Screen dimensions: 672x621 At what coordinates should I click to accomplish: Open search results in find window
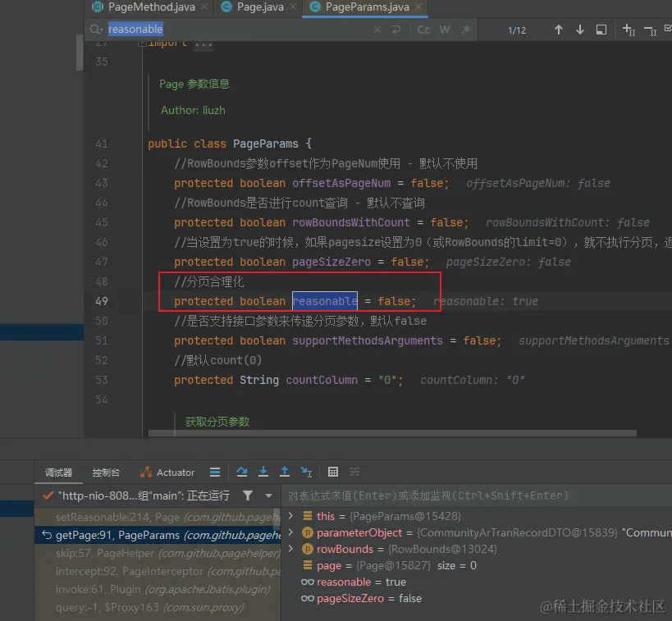[x=601, y=30]
